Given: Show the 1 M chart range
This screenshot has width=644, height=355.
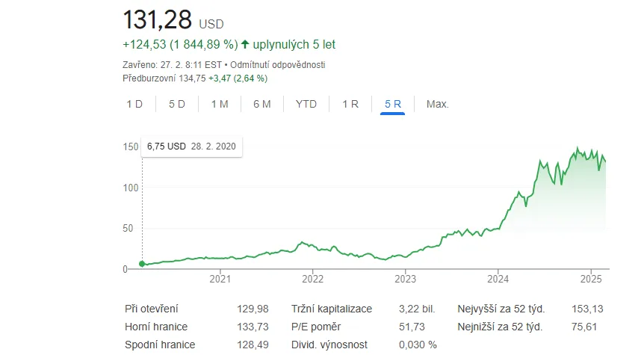Looking at the screenshot, I should pyautogui.click(x=220, y=104).
